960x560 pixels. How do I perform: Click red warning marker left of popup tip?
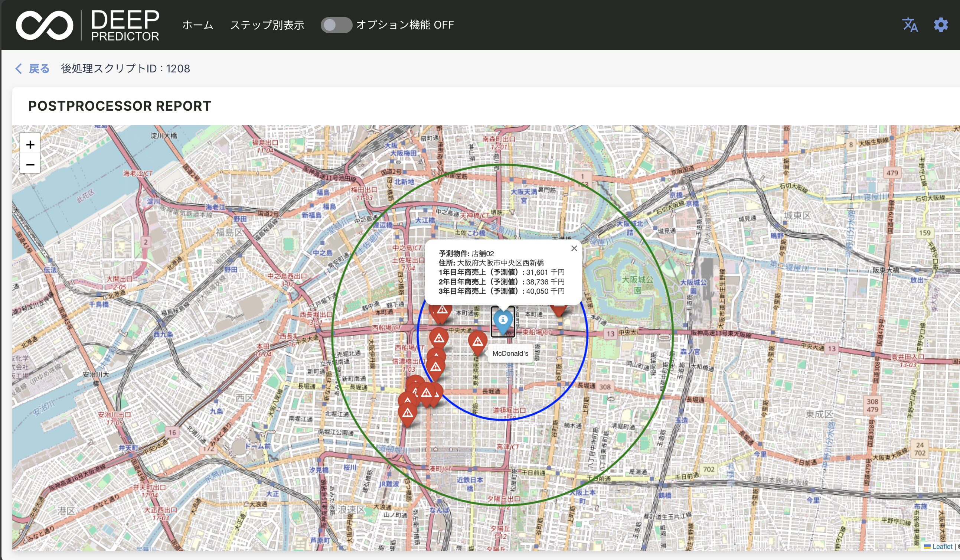click(x=442, y=312)
